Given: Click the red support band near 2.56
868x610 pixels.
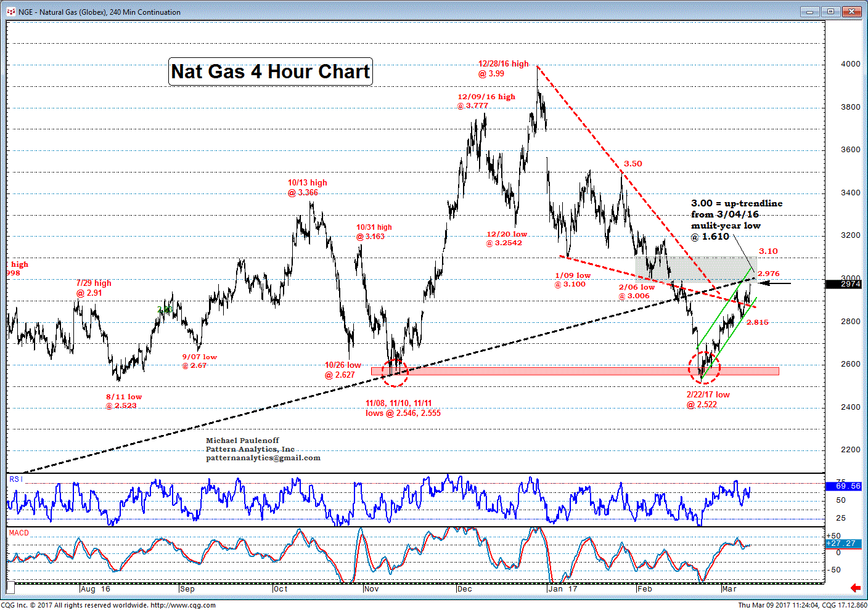Looking at the screenshot, I should coord(575,371).
